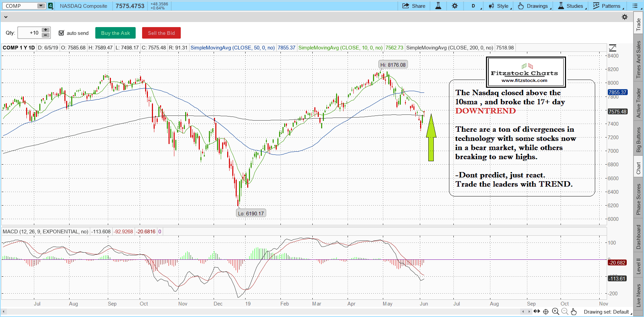Open the Active Trader side tab
The image size is (644, 317).
coord(639,103)
